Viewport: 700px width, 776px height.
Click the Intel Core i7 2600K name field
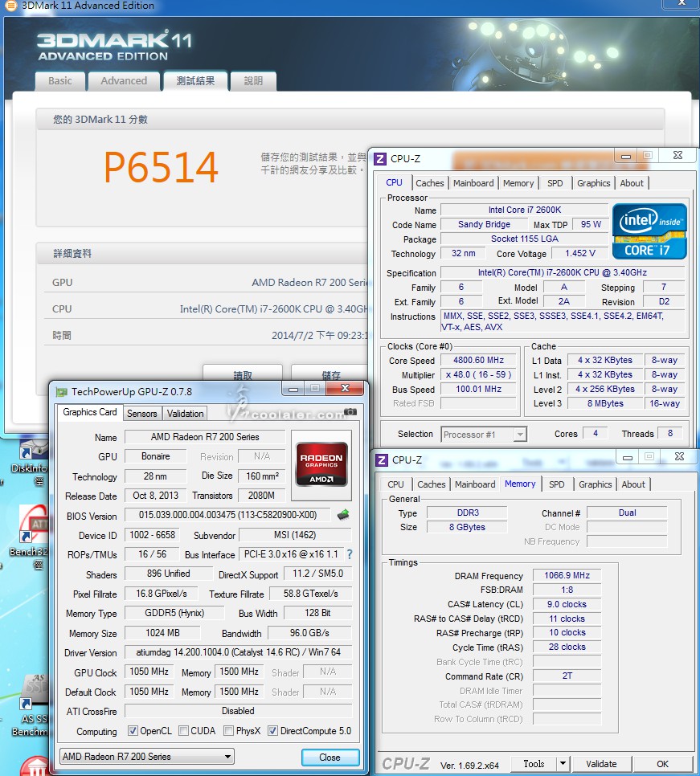pyautogui.click(x=524, y=210)
